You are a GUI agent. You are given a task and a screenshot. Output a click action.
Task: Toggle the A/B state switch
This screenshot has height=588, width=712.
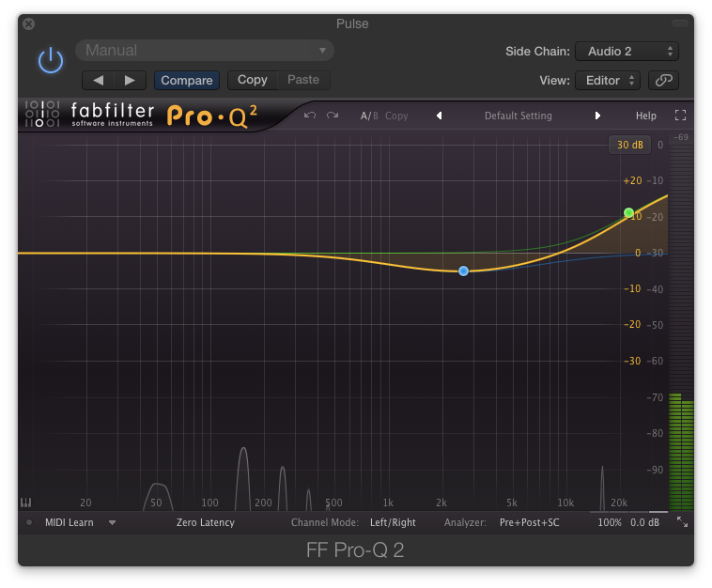[x=369, y=116]
